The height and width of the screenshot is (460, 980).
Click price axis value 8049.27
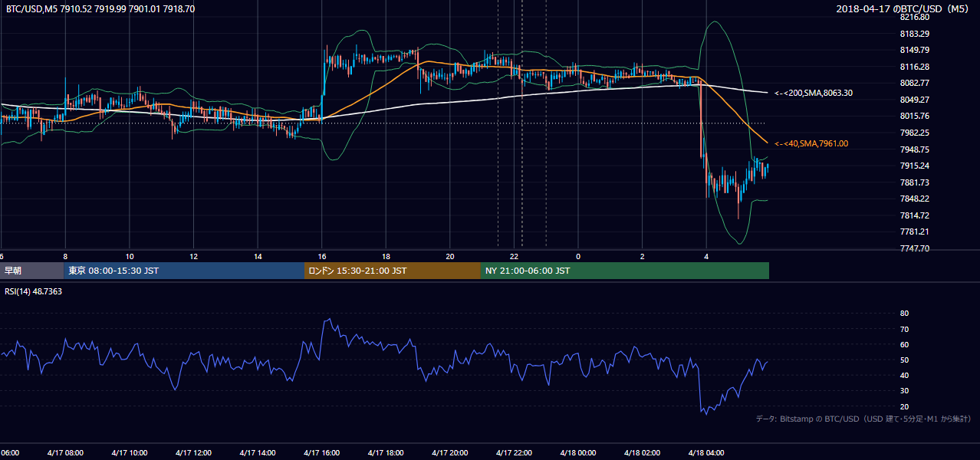[914, 100]
